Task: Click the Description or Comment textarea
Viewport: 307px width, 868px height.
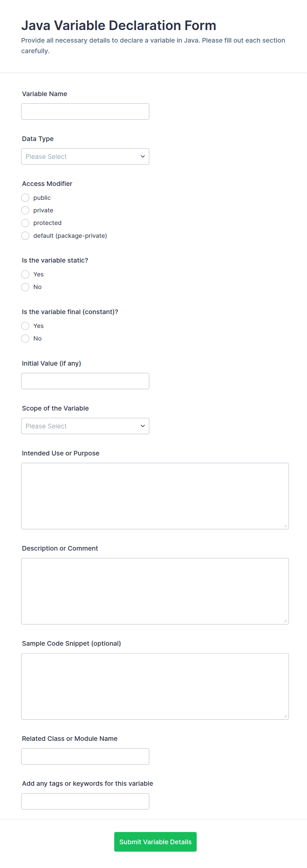Action: pos(155,591)
